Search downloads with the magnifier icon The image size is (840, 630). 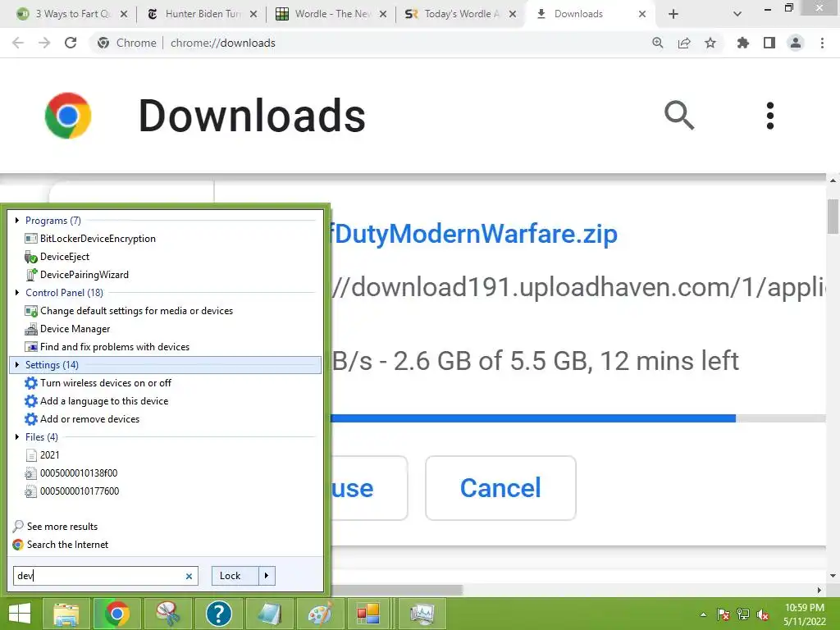click(679, 115)
